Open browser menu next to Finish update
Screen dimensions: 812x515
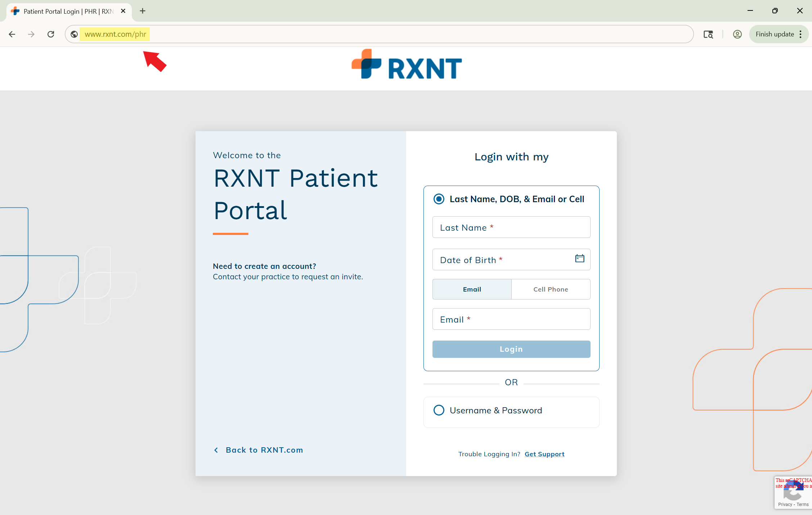point(800,34)
